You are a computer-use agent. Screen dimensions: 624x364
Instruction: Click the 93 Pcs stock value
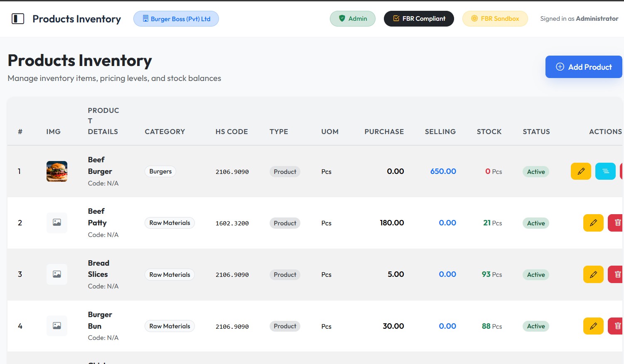[492, 274]
